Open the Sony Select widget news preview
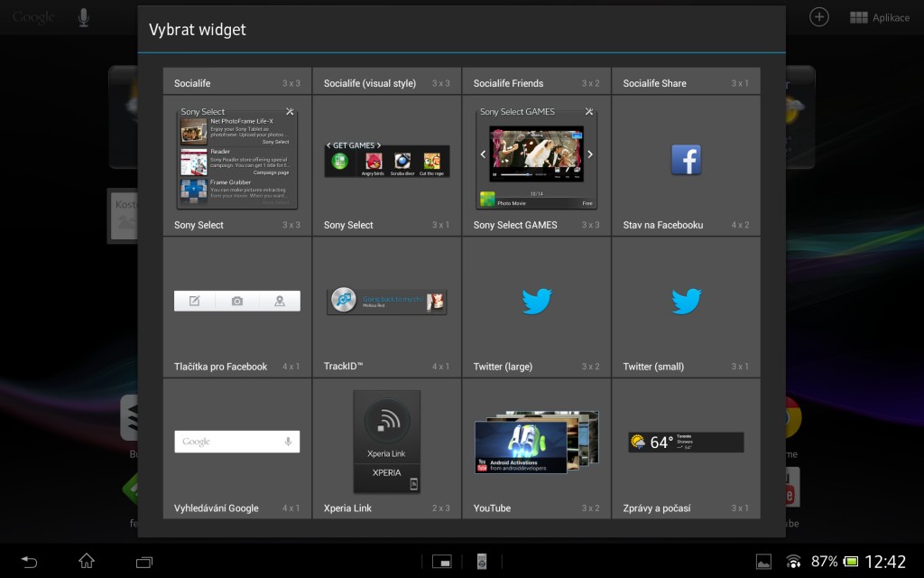This screenshot has width=924, height=578. click(237, 159)
